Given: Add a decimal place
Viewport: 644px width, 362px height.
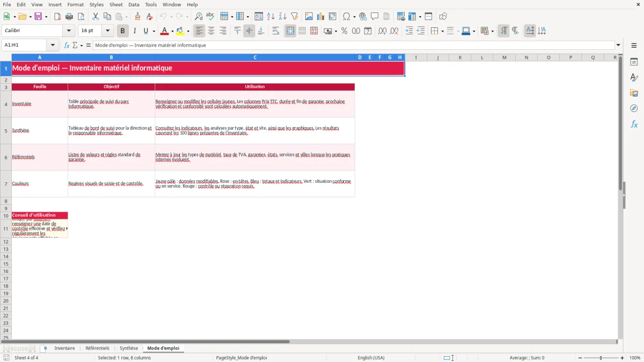Looking at the screenshot, I should (382, 31).
